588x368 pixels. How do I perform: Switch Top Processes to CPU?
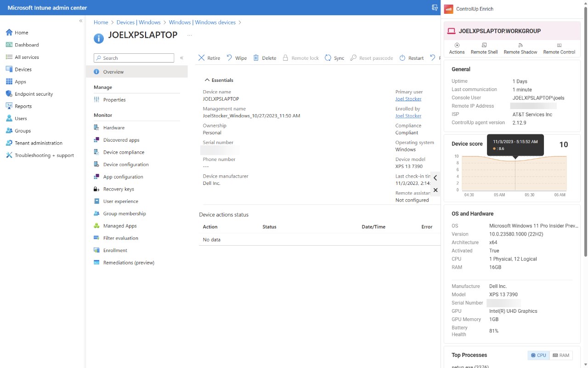539,355
